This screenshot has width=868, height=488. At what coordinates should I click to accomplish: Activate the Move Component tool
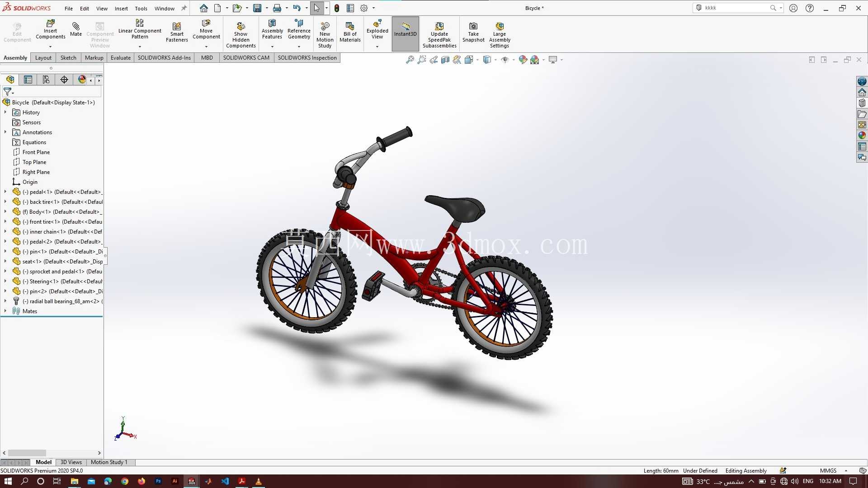206,30
